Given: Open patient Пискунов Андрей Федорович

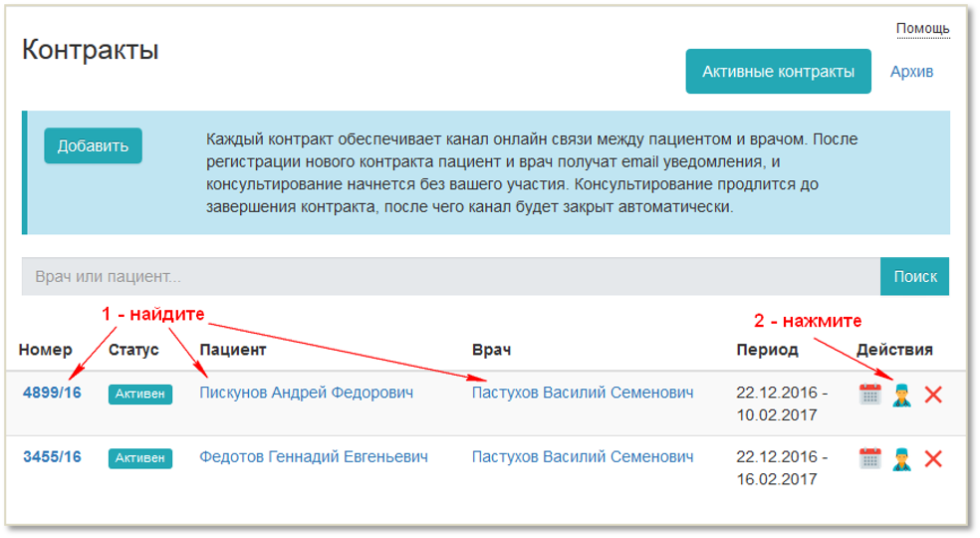Looking at the screenshot, I should coord(306,393).
